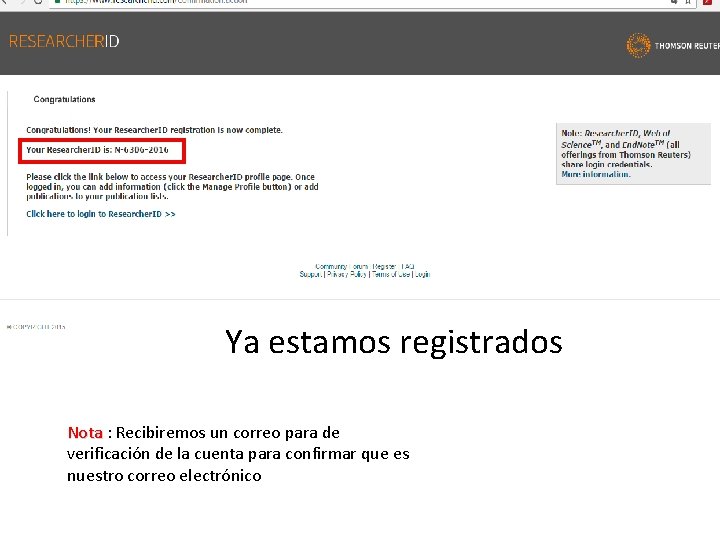Viewport: 720px width, 540px height.
Task: Open the Terms of Use footer link
Action: tap(391, 274)
